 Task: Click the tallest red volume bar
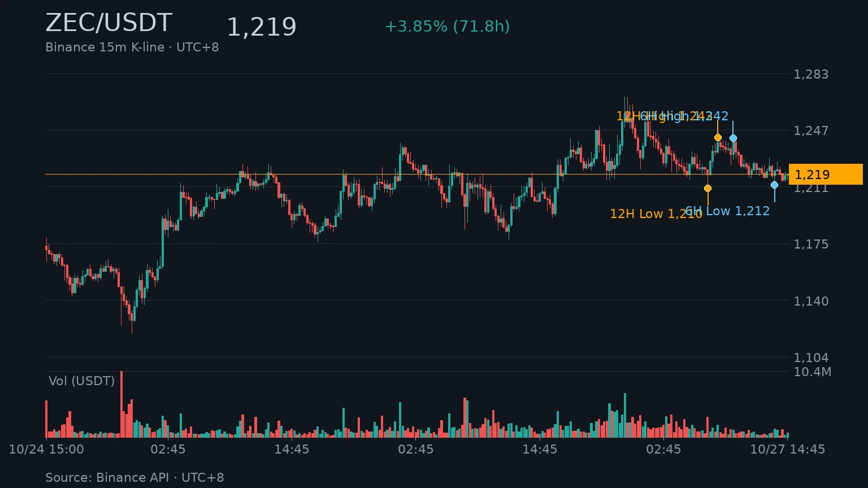click(x=121, y=404)
